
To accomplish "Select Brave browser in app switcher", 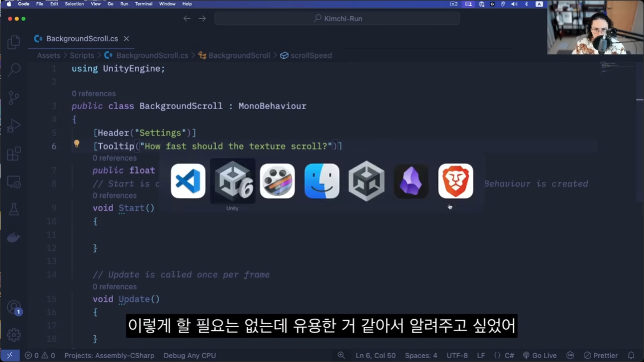I will tap(455, 181).
